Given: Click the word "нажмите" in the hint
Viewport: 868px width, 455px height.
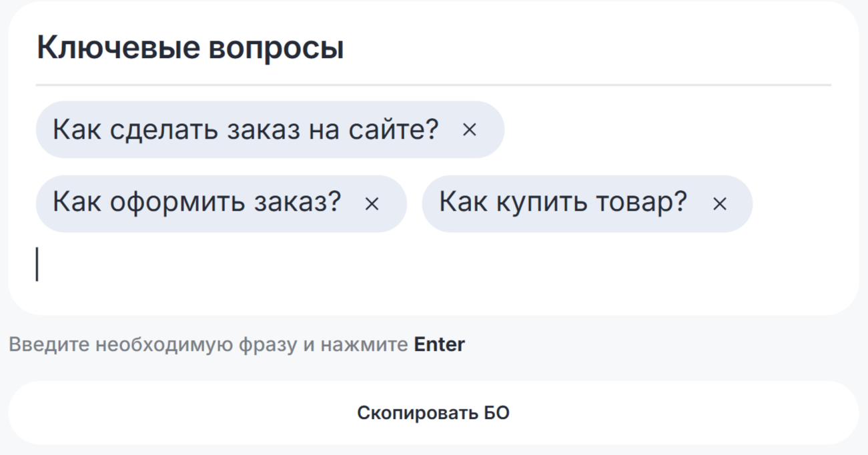Looking at the screenshot, I should click(364, 345).
